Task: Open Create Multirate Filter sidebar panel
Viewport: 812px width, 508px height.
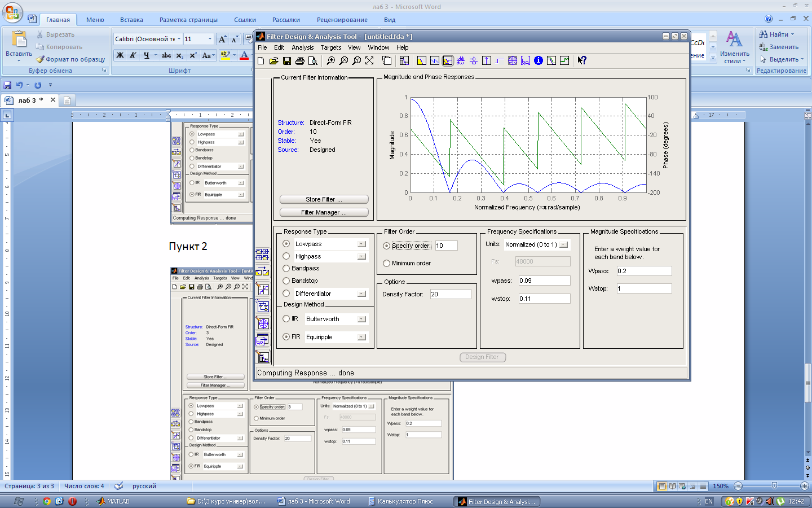Action: coord(262,255)
